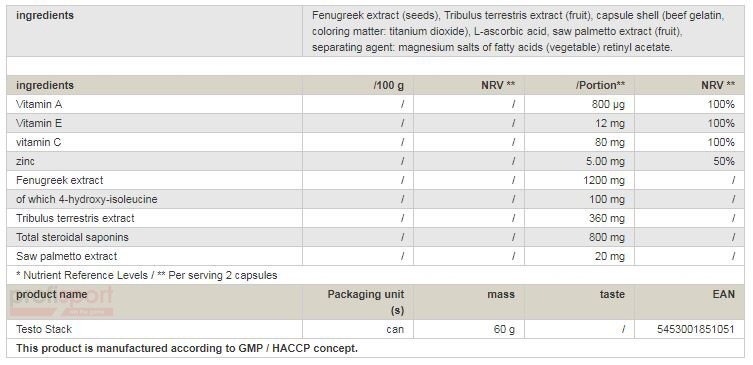Click the vitamin C row label
Image resolution: width=753 pixels, height=365 pixels.
pos(38,143)
